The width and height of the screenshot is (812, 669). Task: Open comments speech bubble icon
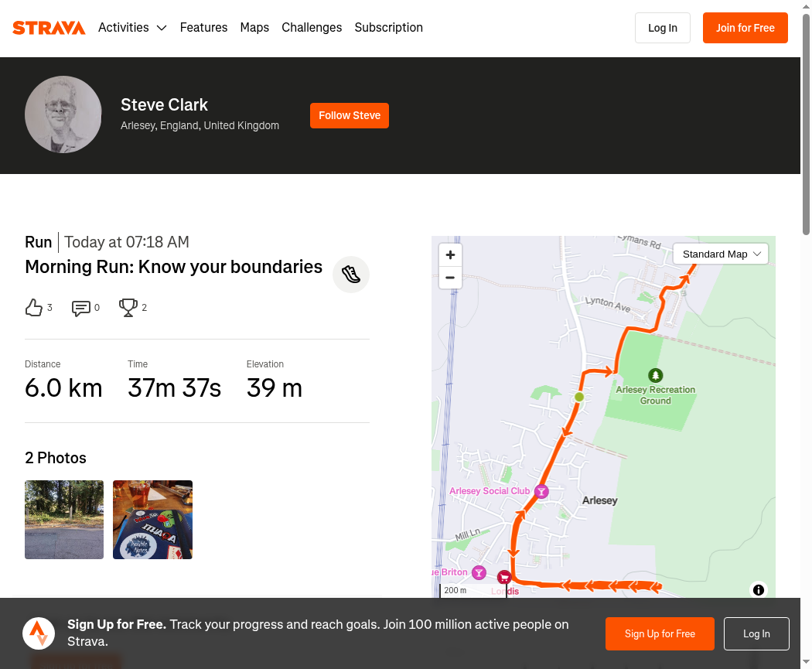click(80, 308)
